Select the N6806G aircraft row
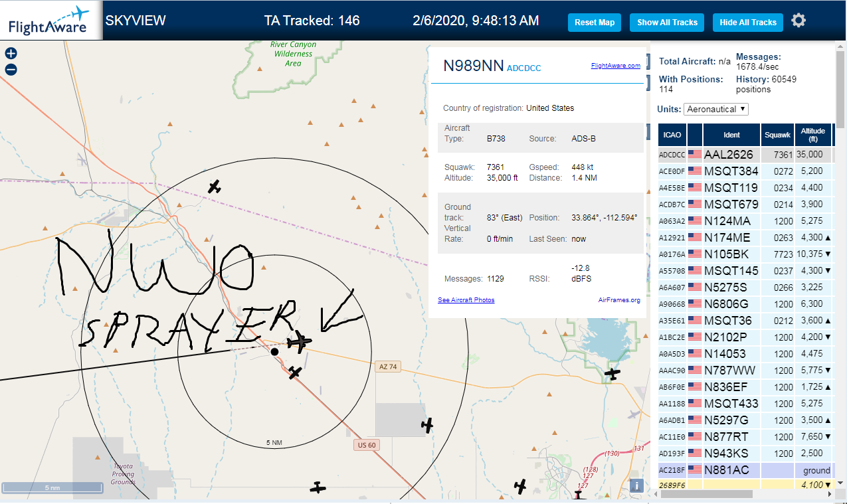Image resolution: width=847 pixels, height=504 pixels. [746, 303]
